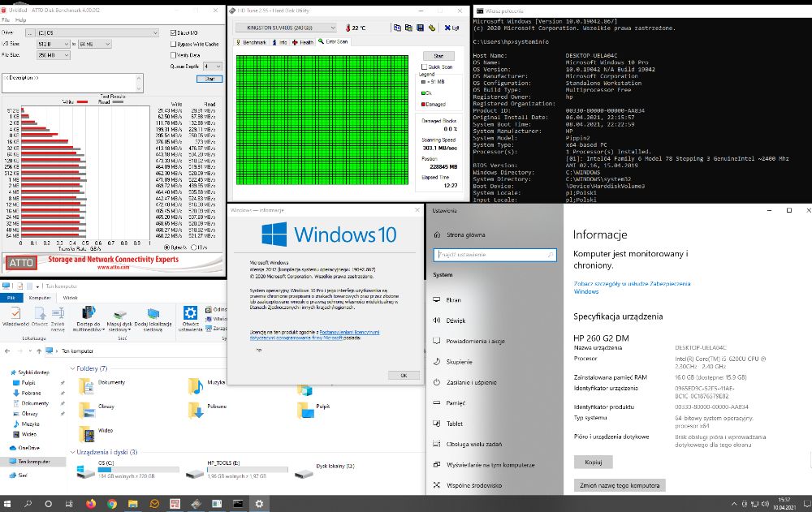
Task: Click ATTO drive browse (...) button
Action: 30,32
